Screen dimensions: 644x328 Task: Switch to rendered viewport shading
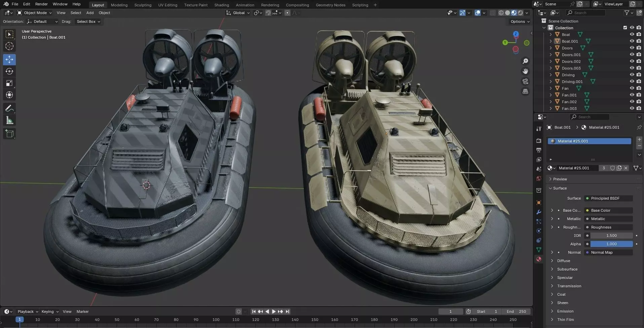click(520, 13)
